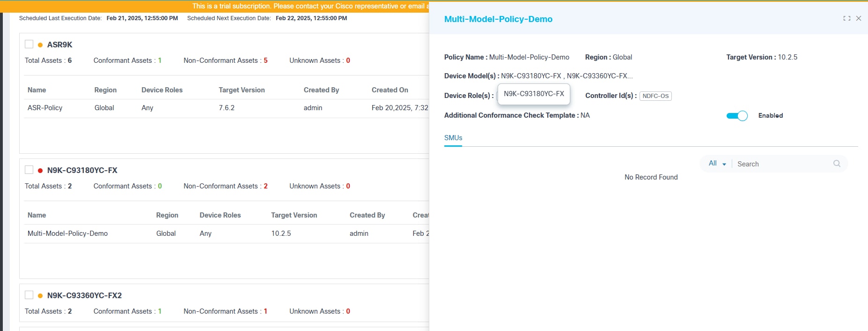Screen dimensions: 868x331
Task: Click the 10.2.5 target version cell in table
Action: tap(281, 233)
